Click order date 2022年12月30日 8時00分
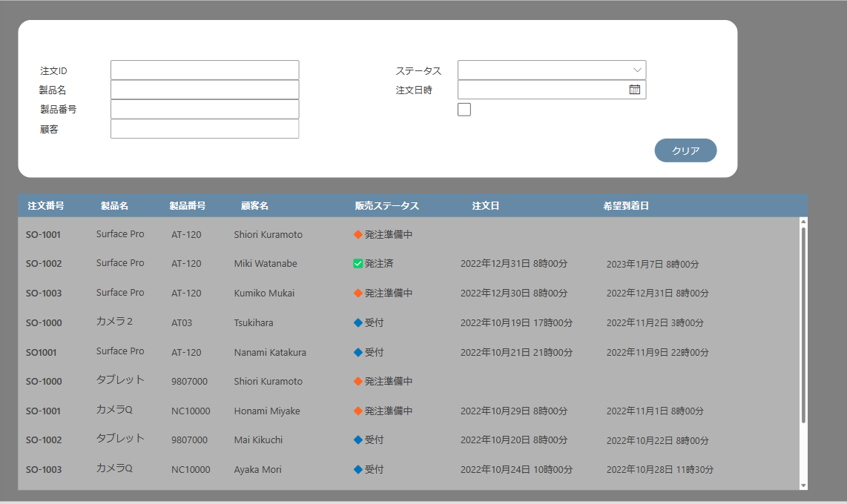Image resolution: width=847 pixels, height=504 pixels. point(514,293)
